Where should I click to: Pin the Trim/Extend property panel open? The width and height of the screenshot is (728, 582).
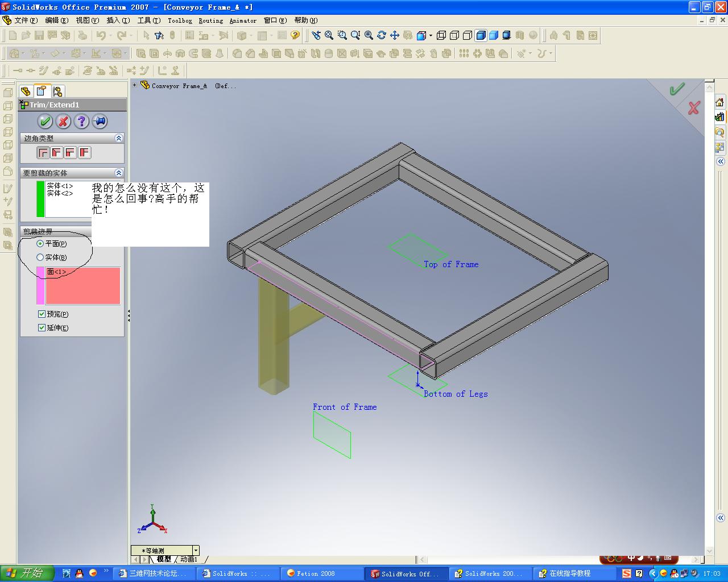point(100,121)
